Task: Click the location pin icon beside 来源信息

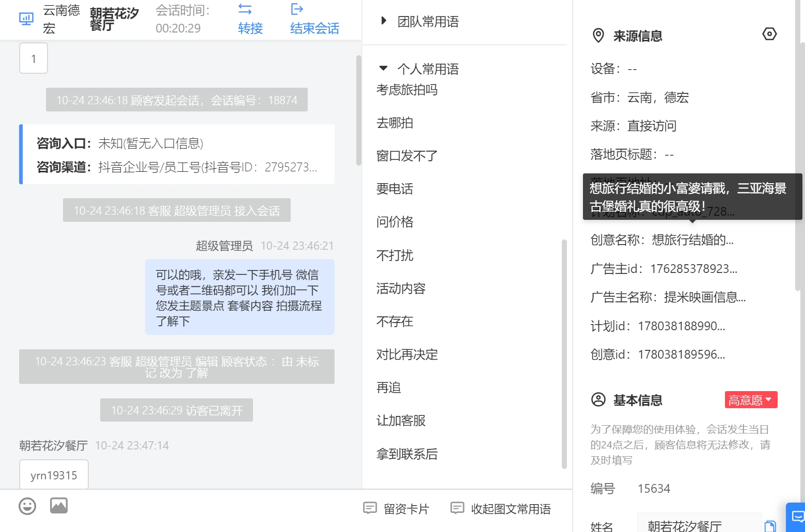Action: (598, 36)
